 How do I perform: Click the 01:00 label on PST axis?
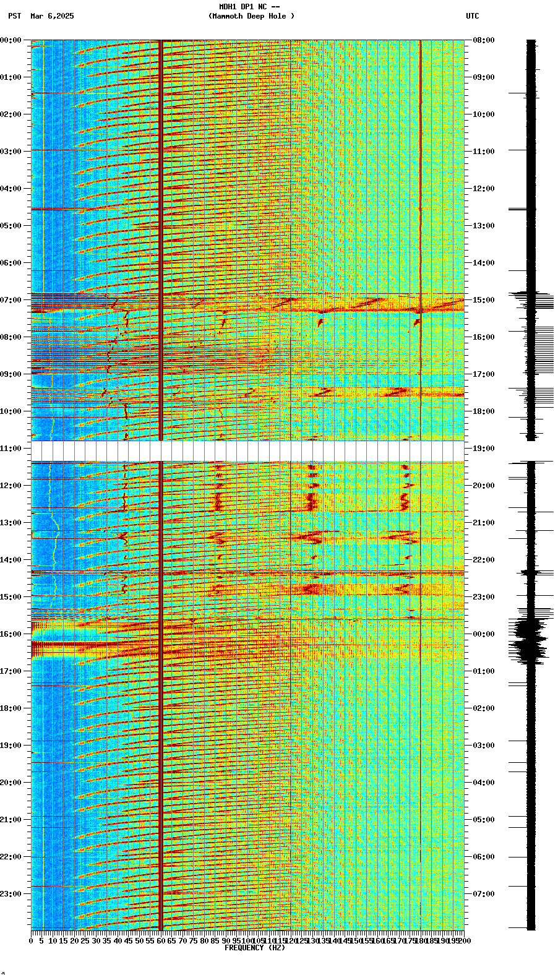tap(11, 77)
